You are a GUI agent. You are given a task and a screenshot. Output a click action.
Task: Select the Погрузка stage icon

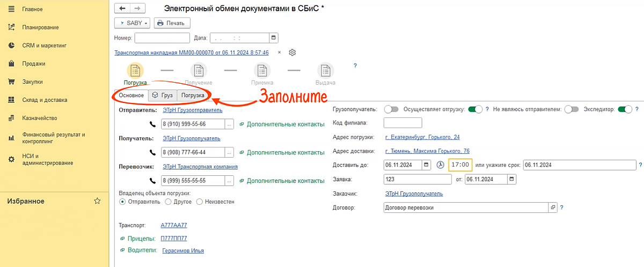[135, 71]
